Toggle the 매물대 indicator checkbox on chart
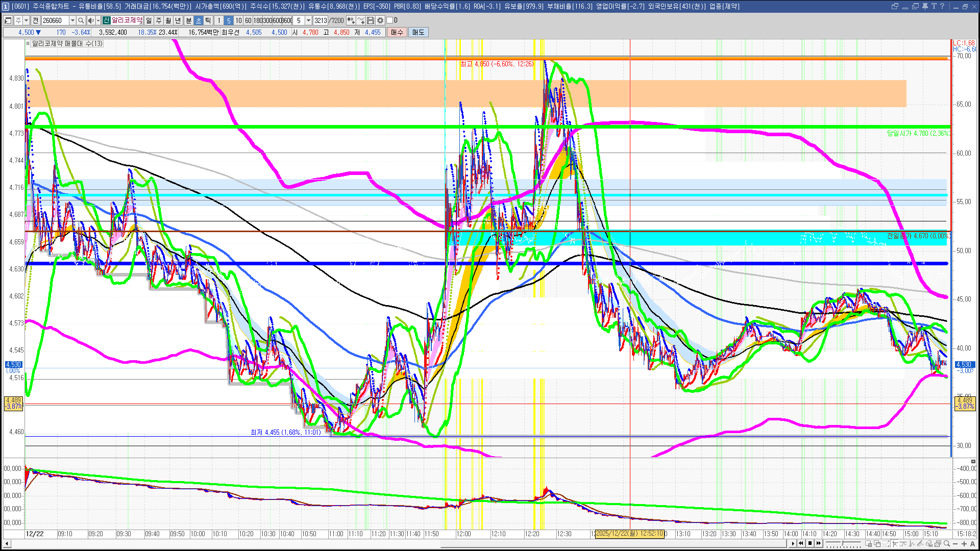980x551 pixels. (x=28, y=44)
